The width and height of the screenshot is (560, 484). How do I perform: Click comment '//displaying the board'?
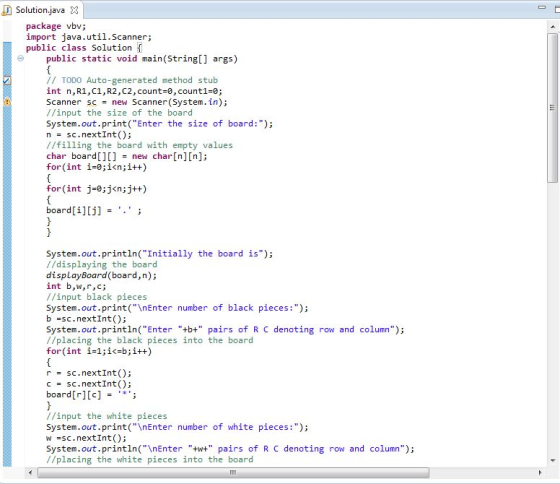click(102, 265)
